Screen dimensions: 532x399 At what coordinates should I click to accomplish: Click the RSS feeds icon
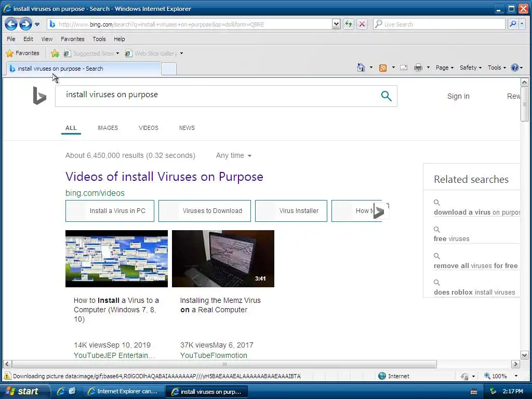tap(383, 68)
